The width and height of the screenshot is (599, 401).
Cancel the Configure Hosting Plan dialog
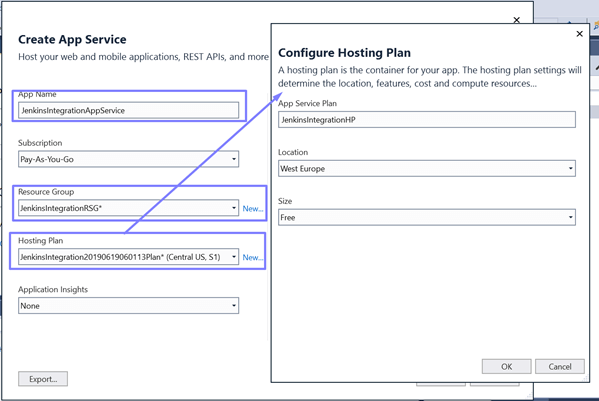pos(560,367)
